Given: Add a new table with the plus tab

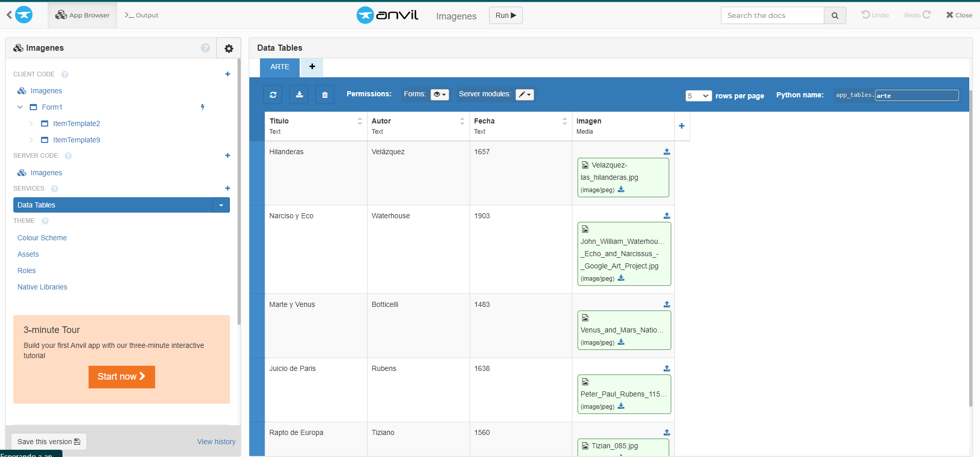Looking at the screenshot, I should click(312, 67).
